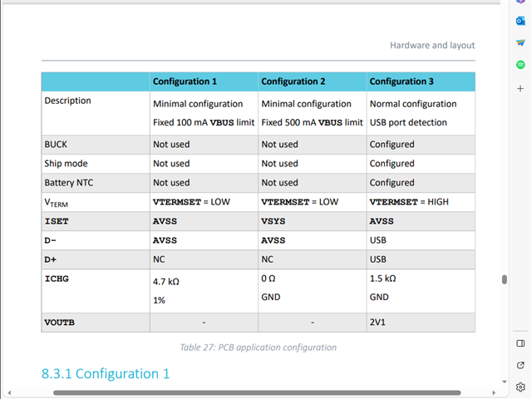Click the scroll right arrow
The height and width of the screenshot is (399, 532).
(x=494, y=393)
